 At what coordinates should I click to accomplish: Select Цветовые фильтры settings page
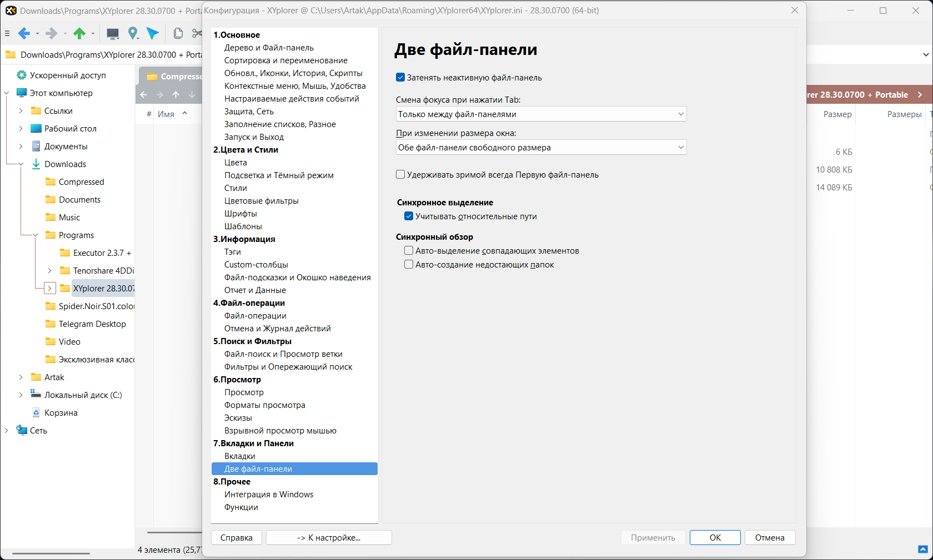click(262, 201)
